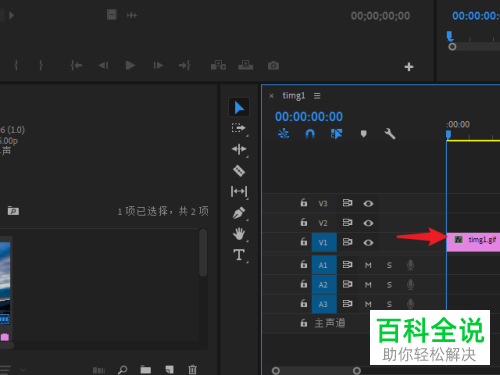Click the timeline timecode 00:00:00:00
This screenshot has height=375, width=500.
click(x=309, y=117)
